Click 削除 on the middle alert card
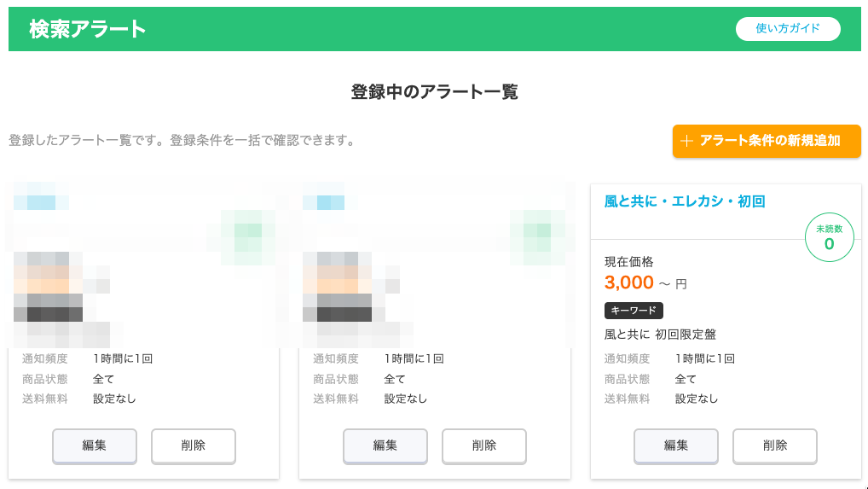The width and height of the screenshot is (868, 489). coord(484,445)
